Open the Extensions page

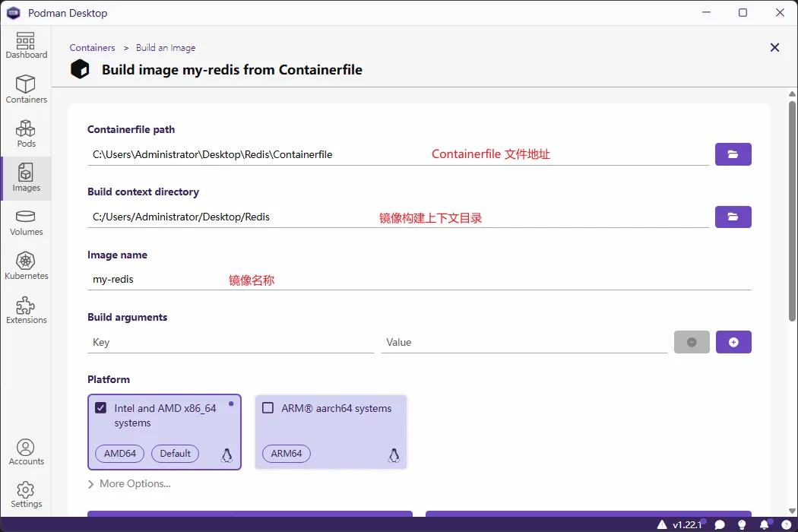(26, 310)
